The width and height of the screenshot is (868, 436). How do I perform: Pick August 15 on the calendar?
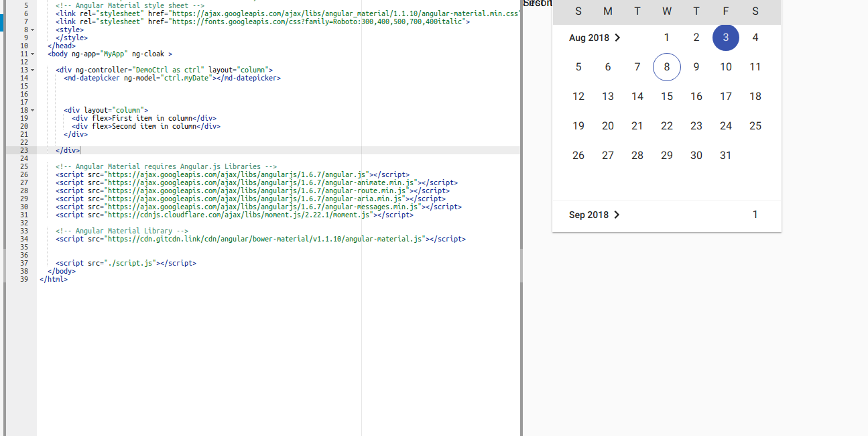tap(666, 96)
